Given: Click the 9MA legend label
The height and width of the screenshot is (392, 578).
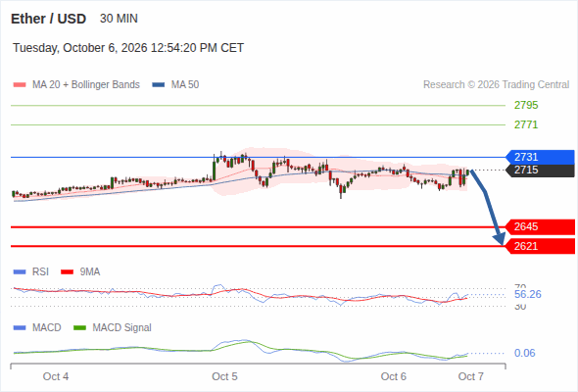Looking at the screenshot, I should (90, 272).
